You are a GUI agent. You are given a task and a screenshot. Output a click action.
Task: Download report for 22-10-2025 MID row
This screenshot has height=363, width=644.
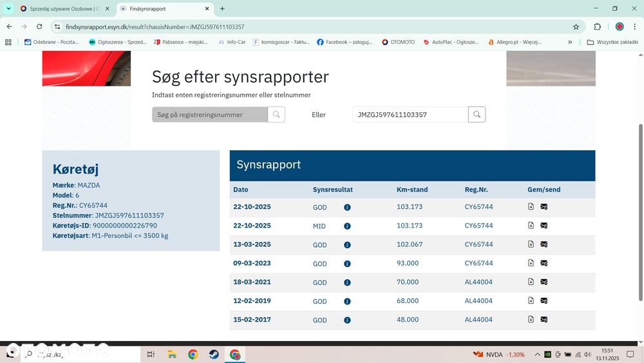click(531, 225)
